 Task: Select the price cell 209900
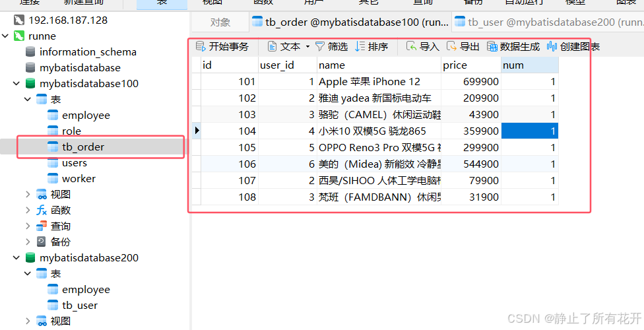pos(471,98)
